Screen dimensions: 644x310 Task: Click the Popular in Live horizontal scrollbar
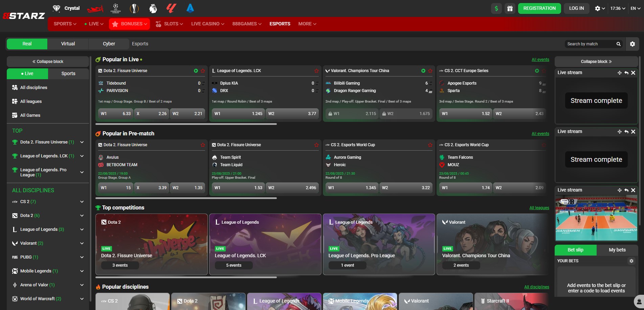(x=186, y=124)
